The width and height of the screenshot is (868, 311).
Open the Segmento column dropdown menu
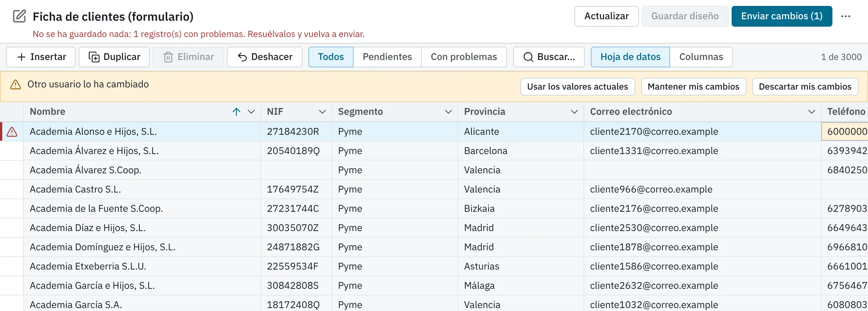[x=448, y=112]
